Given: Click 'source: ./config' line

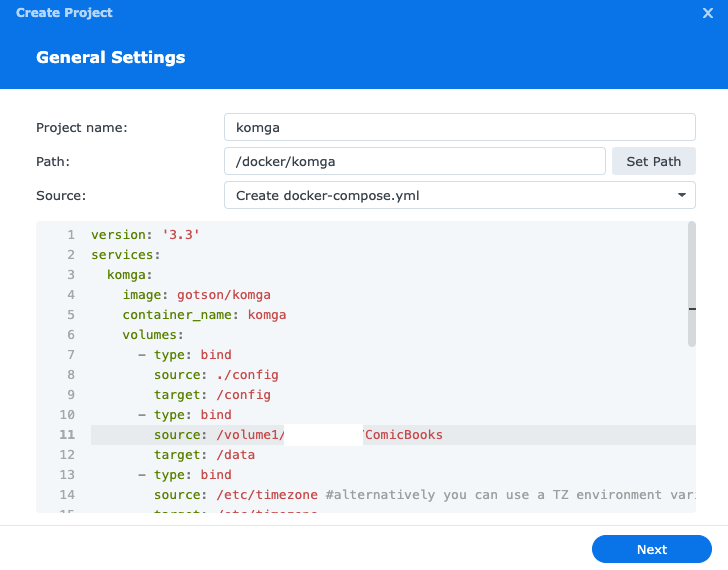Looking at the screenshot, I should 216,375.
